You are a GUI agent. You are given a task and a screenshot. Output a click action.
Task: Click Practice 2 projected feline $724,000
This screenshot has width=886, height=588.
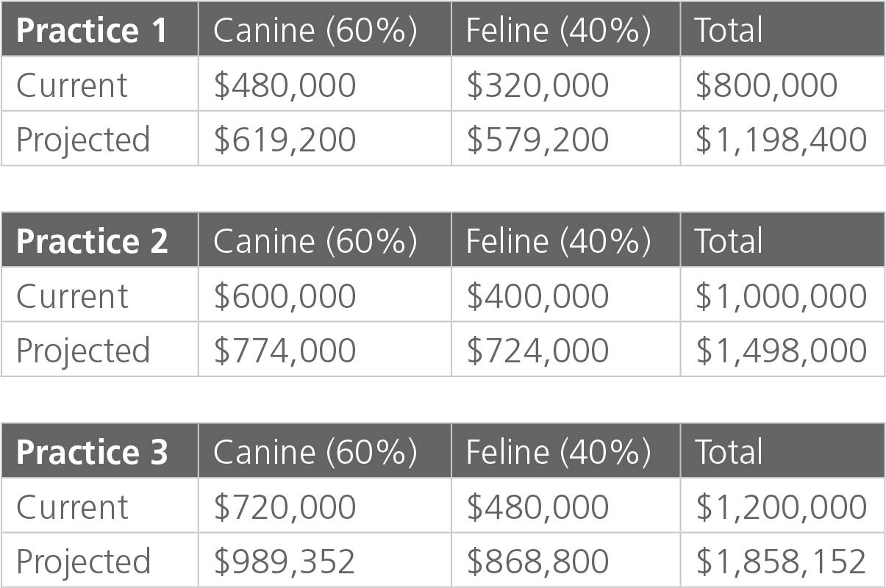tap(537, 351)
